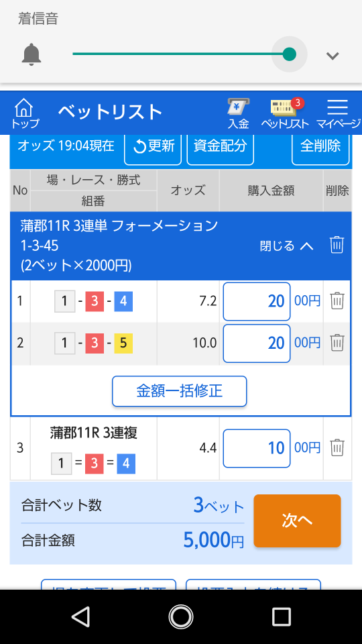
Task: Open ベットリスト icon with badge
Action: (x=284, y=113)
